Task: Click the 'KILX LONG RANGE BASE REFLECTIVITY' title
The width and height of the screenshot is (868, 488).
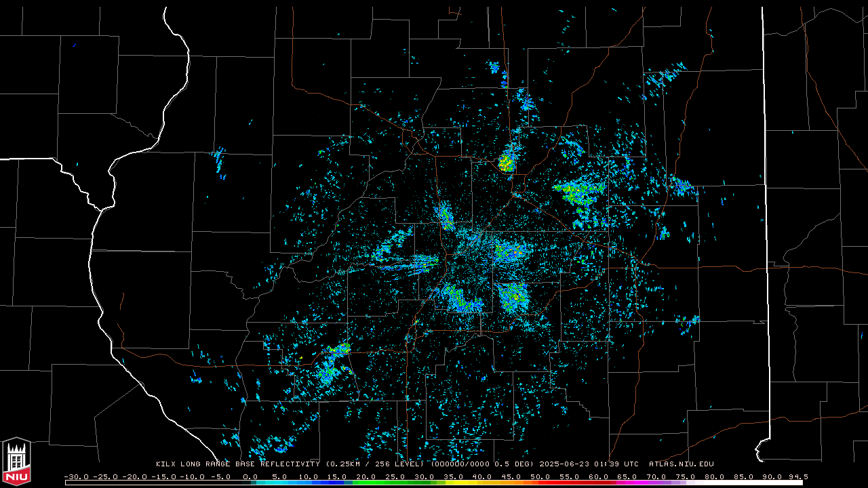Action: point(237,464)
